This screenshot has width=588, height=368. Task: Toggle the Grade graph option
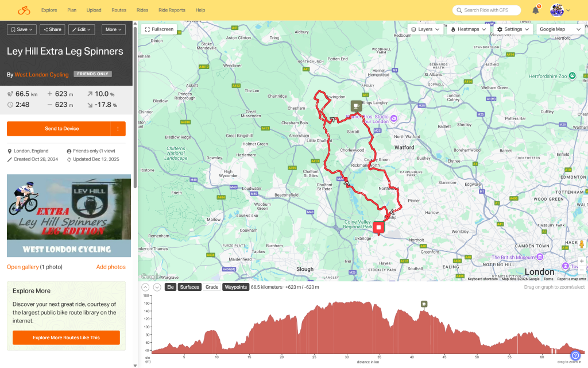(212, 287)
